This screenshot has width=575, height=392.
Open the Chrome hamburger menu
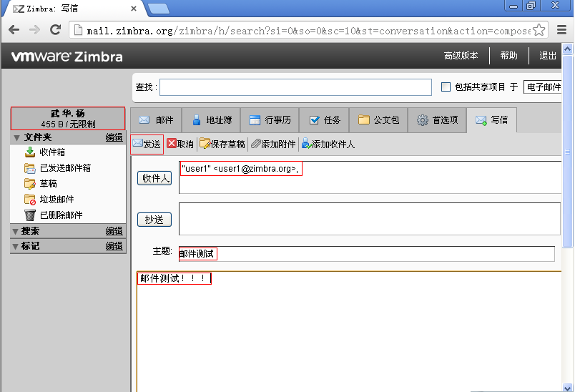point(562,30)
